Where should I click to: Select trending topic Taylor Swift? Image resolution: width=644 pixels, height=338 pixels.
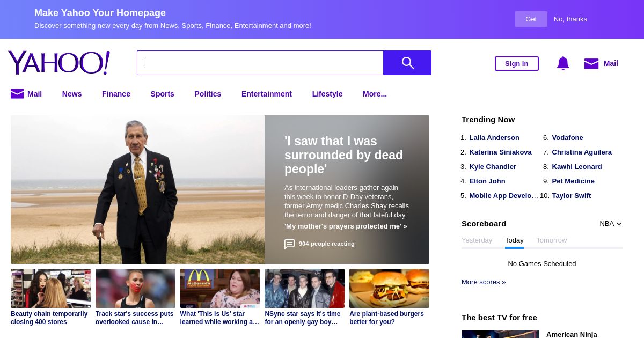571,196
